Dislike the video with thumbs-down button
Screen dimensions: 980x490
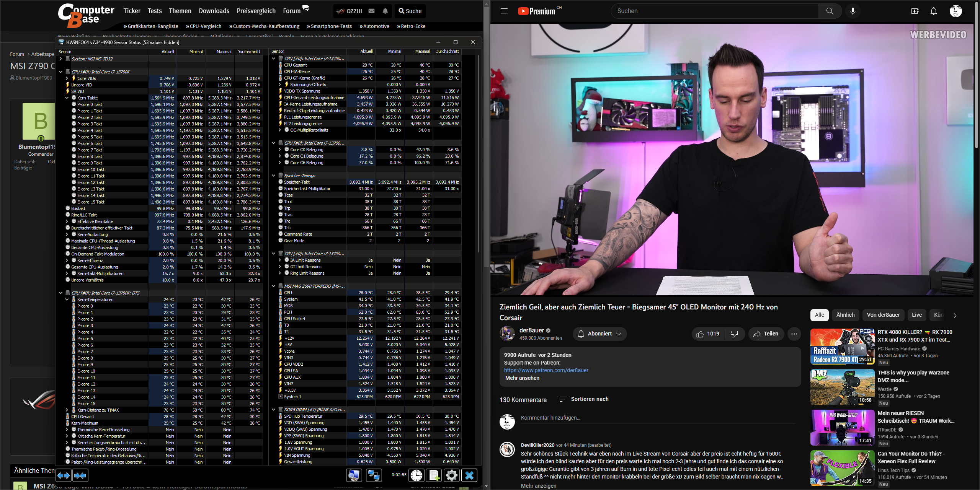(734, 334)
